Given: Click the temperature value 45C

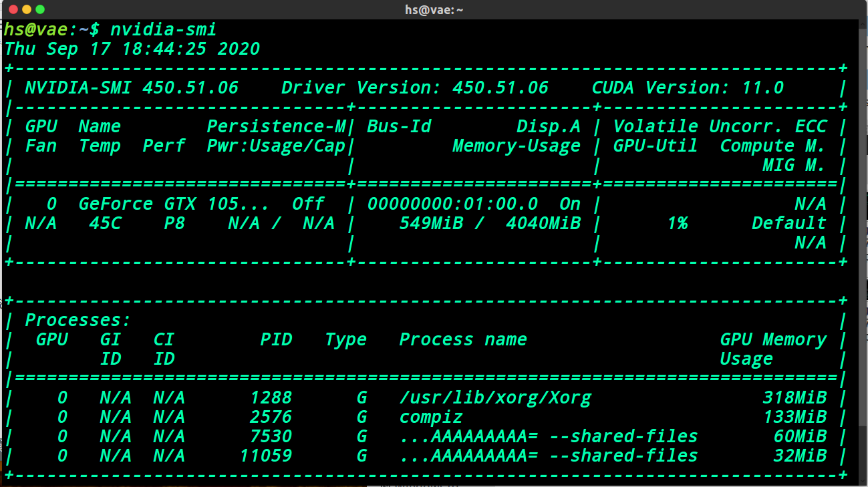Looking at the screenshot, I should (x=105, y=223).
